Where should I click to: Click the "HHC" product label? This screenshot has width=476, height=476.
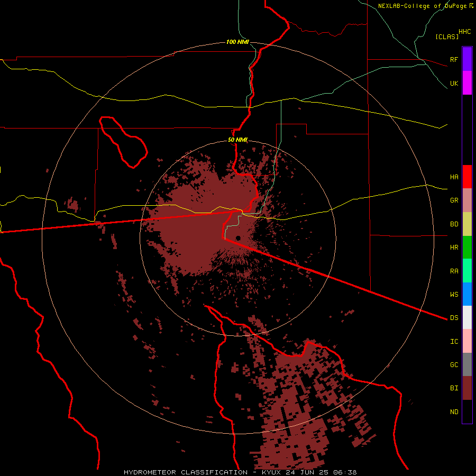(x=464, y=32)
